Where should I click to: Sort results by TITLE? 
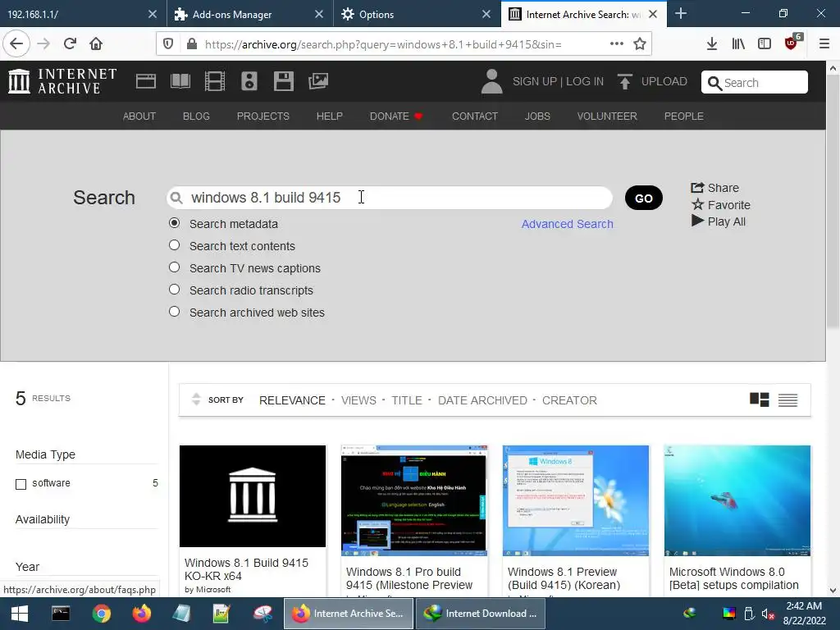pyautogui.click(x=407, y=400)
